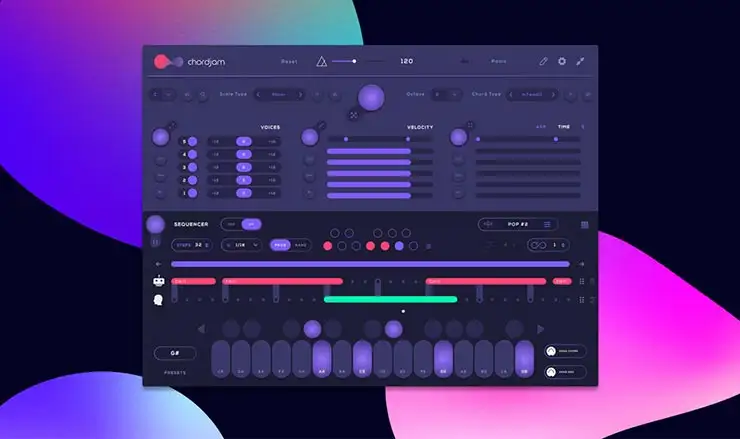Open the grid view icon beside POP #2
Screen dimensions: 740x439
click(584, 225)
